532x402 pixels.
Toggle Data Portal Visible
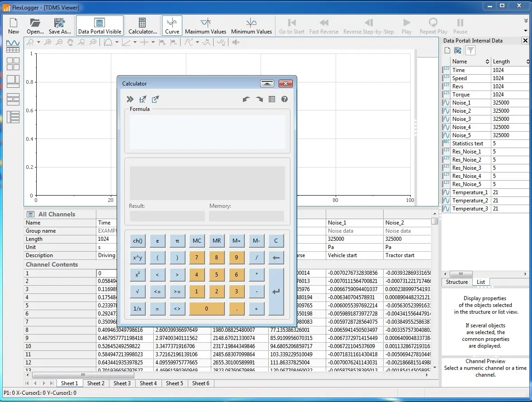100,26
